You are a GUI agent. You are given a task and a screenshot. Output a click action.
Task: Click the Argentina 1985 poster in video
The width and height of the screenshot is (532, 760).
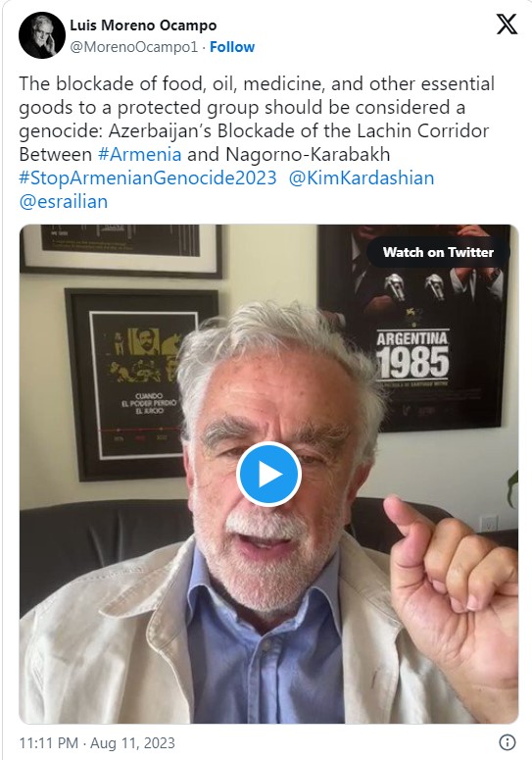[x=414, y=328]
